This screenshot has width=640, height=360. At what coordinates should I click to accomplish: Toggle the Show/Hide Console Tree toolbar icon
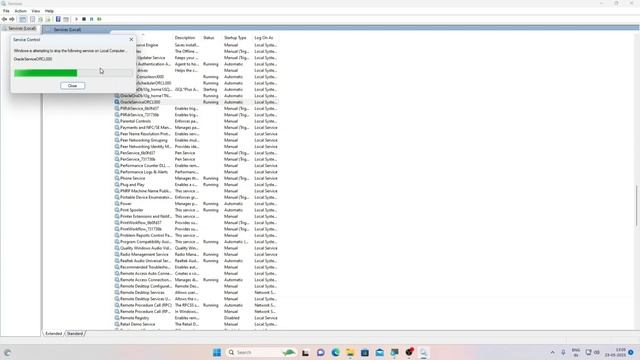tap(23, 19)
